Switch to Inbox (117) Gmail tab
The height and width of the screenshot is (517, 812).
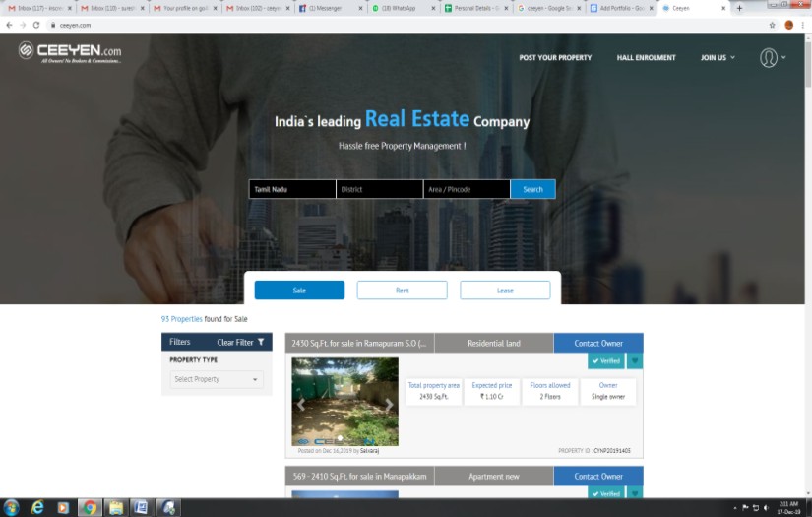38,8
